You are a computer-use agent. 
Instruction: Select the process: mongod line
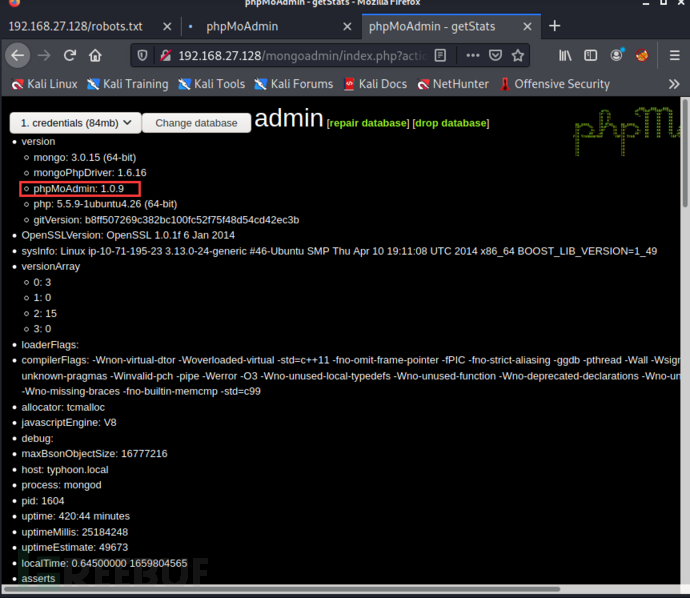[61, 485]
